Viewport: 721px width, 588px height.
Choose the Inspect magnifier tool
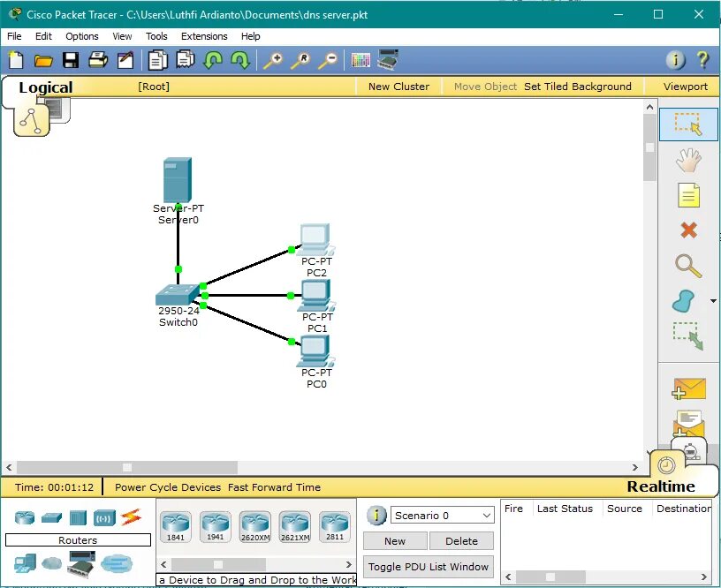pos(688,266)
